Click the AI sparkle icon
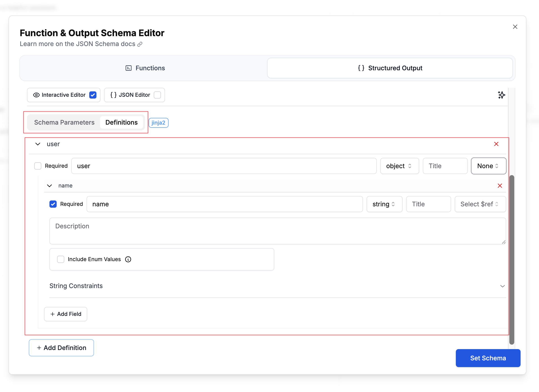 point(501,95)
